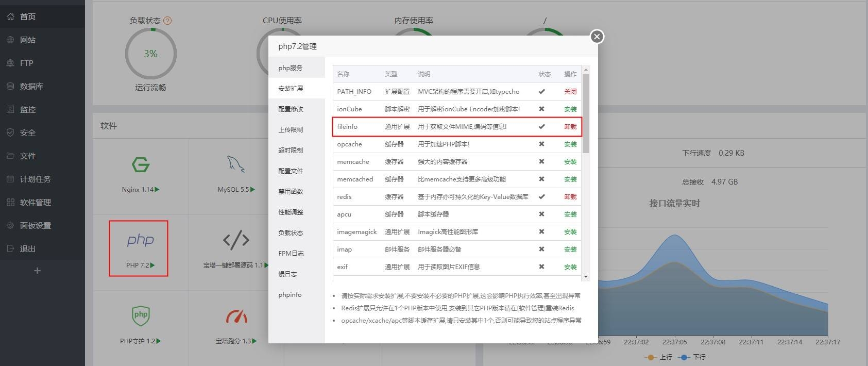This screenshot has width=868, height=366.
Task: Click the code brackets icon for 宝塔一键部署源码
Action: pyautogui.click(x=236, y=240)
